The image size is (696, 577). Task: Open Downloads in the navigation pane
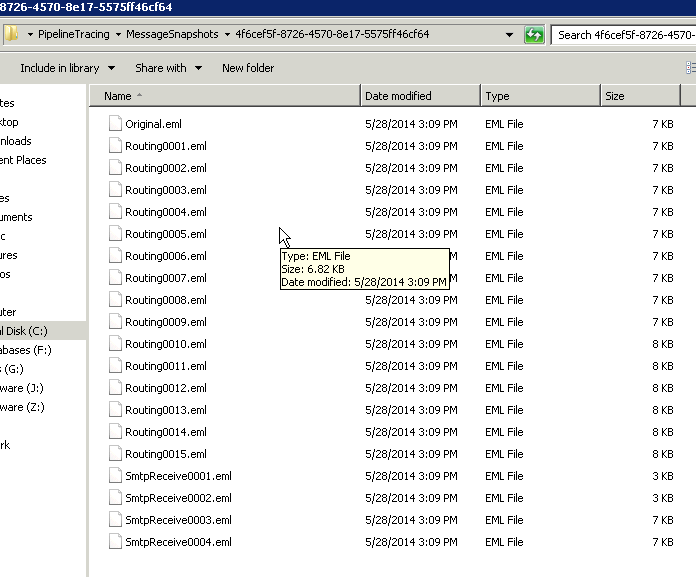(x=16, y=141)
